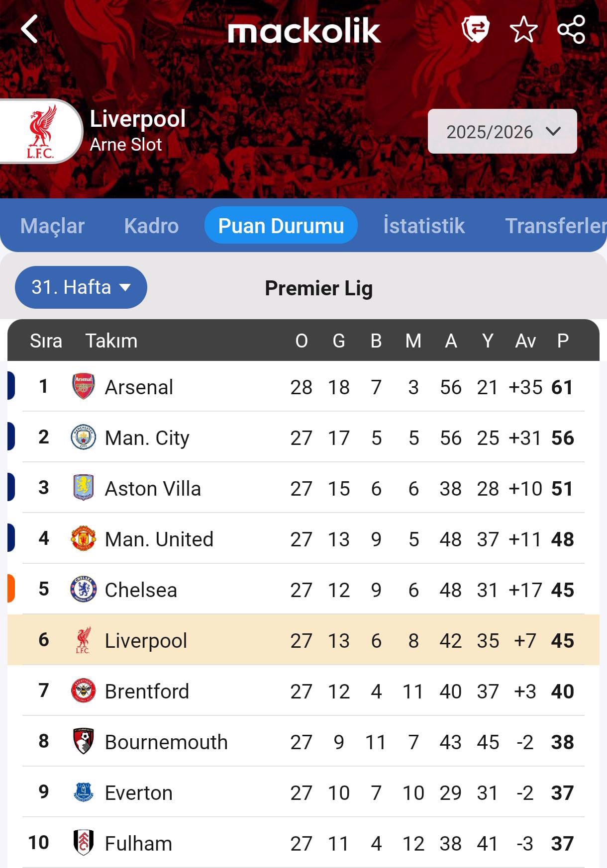Go to the Transferler tab
Screen dimensions: 607x868
[555, 226]
